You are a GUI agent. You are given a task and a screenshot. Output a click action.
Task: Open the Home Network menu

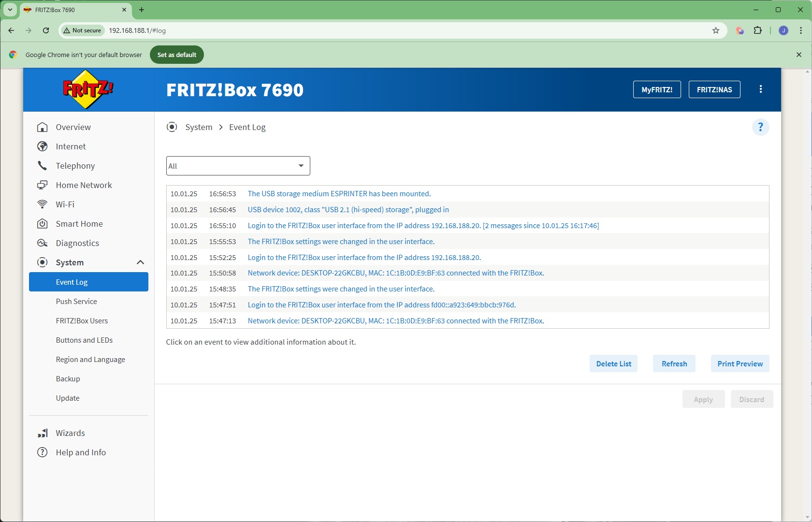point(84,185)
